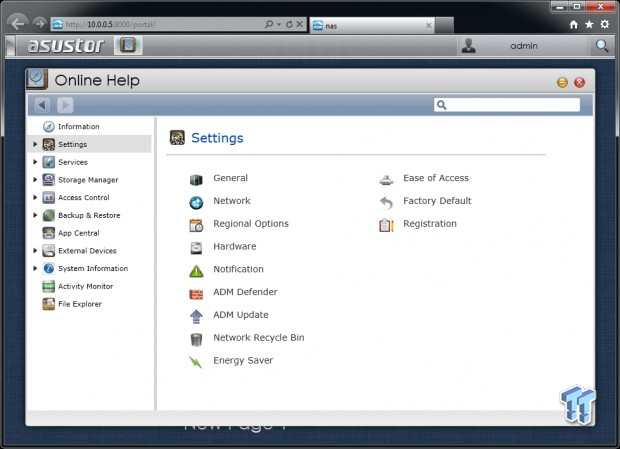The height and width of the screenshot is (449, 620).
Task: Click the Regional Options calendar icon
Action: click(196, 225)
